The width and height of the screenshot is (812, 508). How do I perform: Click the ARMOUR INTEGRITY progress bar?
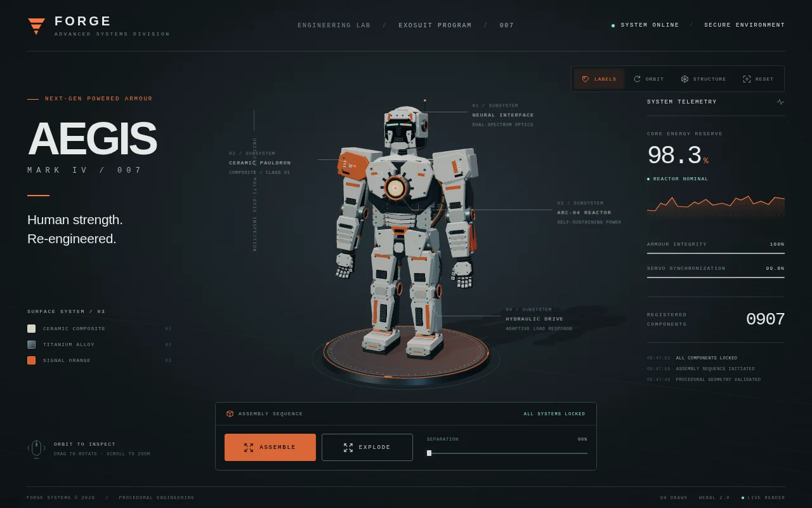(716, 253)
